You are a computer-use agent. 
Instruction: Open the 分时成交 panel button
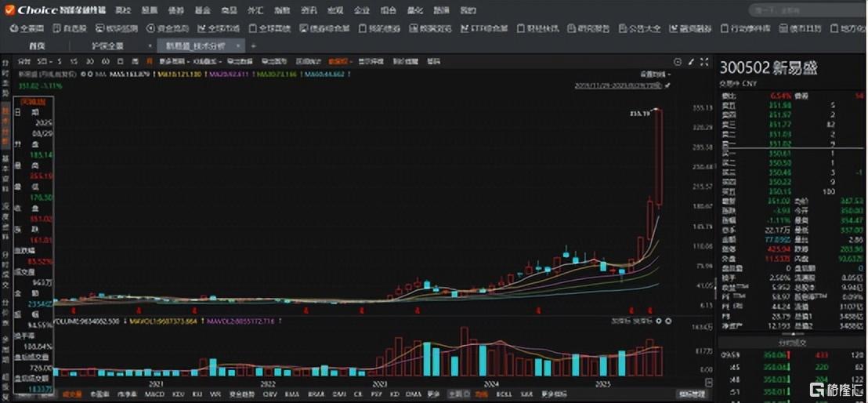coord(791,343)
